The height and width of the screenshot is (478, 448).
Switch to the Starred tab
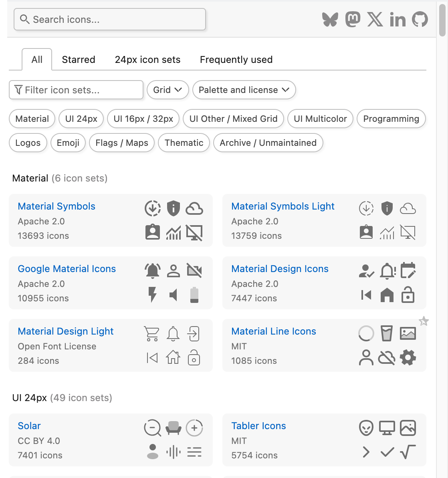click(x=78, y=59)
